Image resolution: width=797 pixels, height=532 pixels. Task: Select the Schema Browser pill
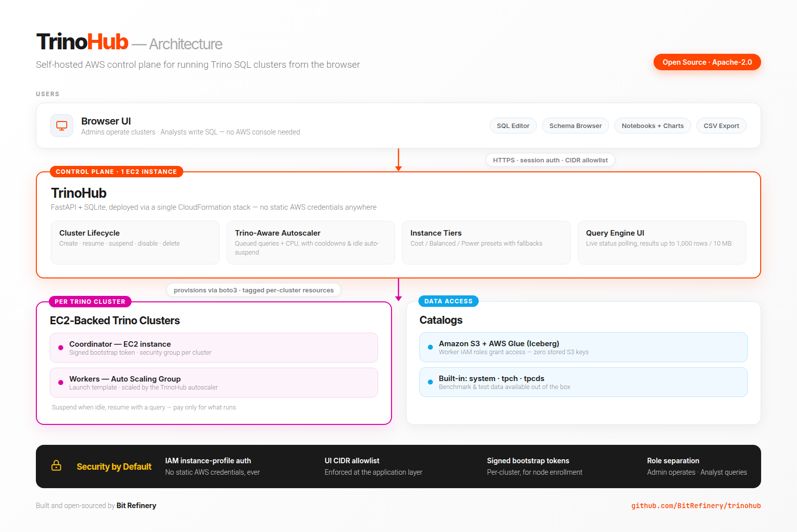pyautogui.click(x=575, y=126)
